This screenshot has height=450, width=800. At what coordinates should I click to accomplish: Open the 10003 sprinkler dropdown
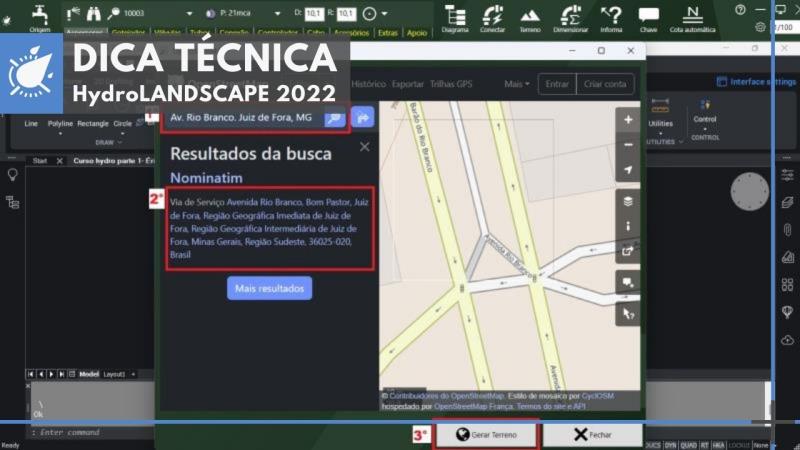coord(189,14)
